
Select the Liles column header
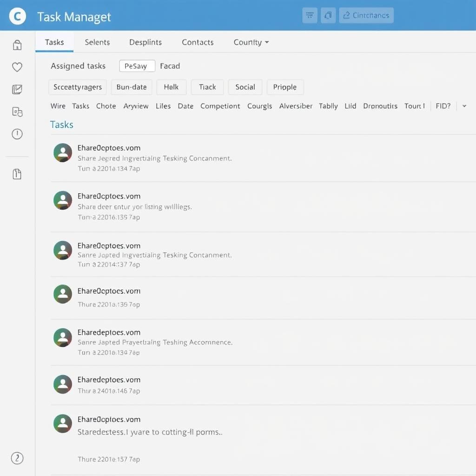click(163, 106)
